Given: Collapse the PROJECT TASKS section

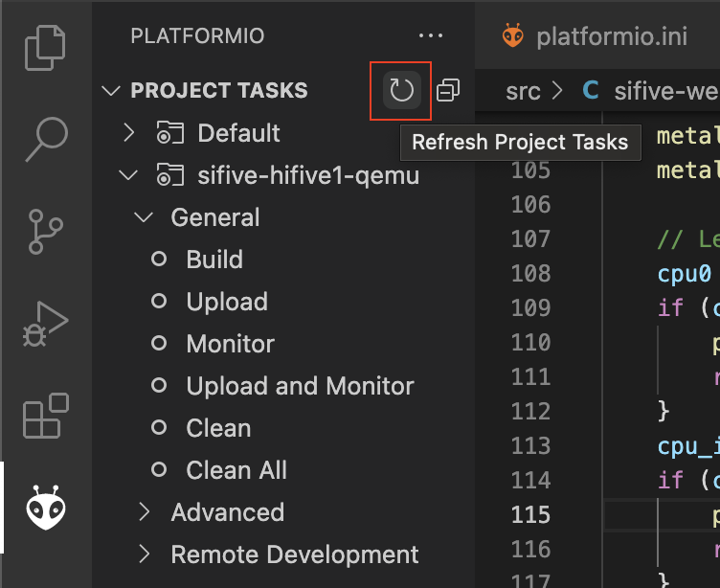Looking at the screenshot, I should 111,90.
